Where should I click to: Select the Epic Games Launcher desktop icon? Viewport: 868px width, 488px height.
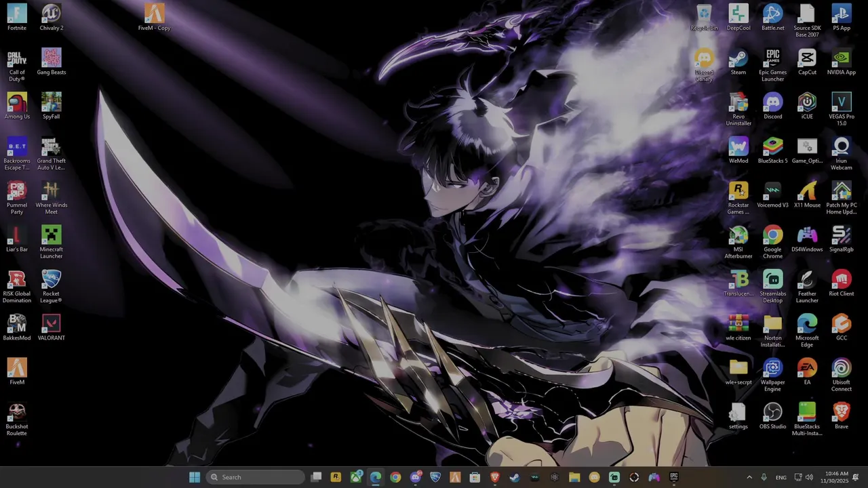point(773,66)
